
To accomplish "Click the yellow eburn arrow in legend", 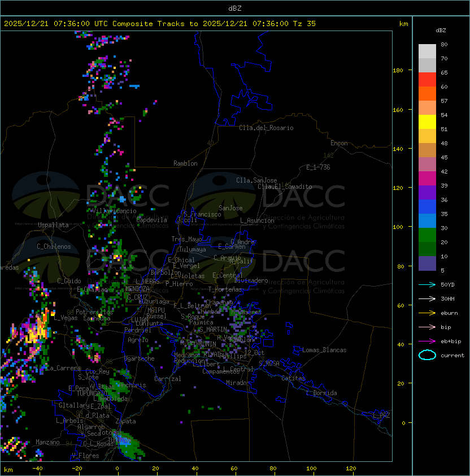I will 427,313.
